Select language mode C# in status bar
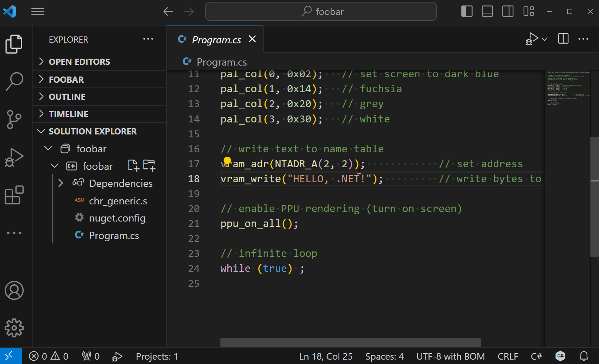Image resolution: width=599 pixels, height=364 pixels. [x=536, y=356]
